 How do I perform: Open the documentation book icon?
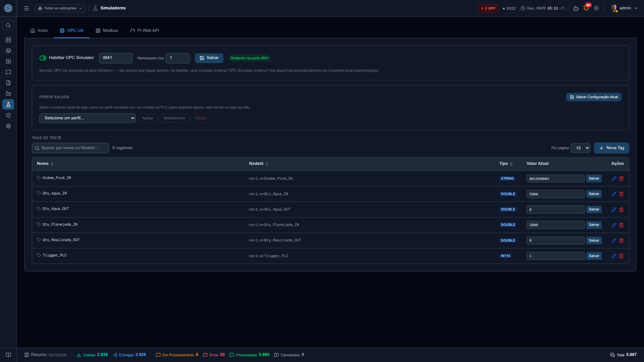8,355
